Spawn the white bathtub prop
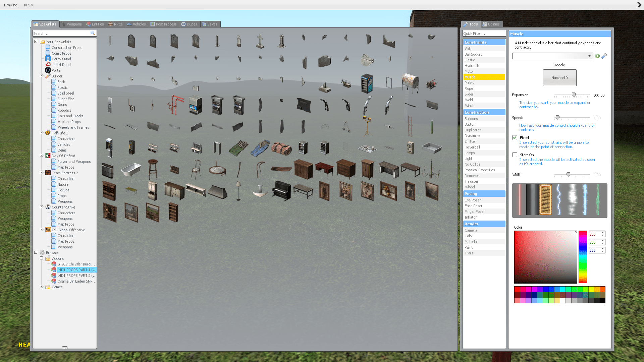 tap(131, 169)
